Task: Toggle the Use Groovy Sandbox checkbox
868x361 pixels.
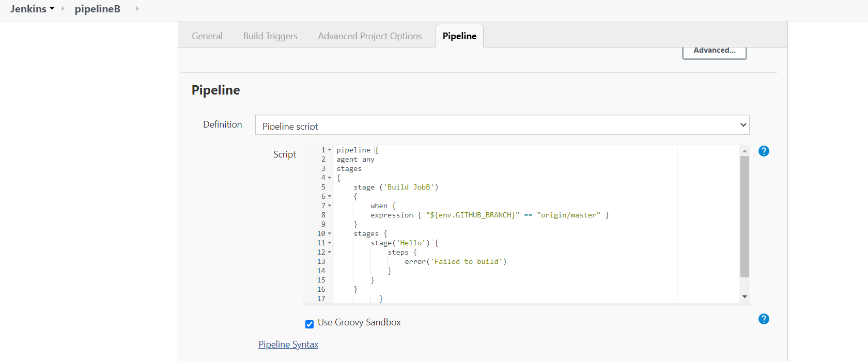Action: pos(309,324)
